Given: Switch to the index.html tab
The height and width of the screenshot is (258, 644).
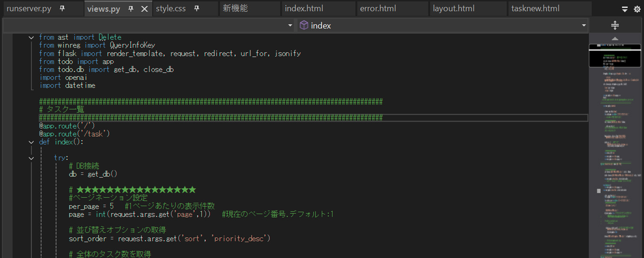Looking at the screenshot, I should pos(304,9).
